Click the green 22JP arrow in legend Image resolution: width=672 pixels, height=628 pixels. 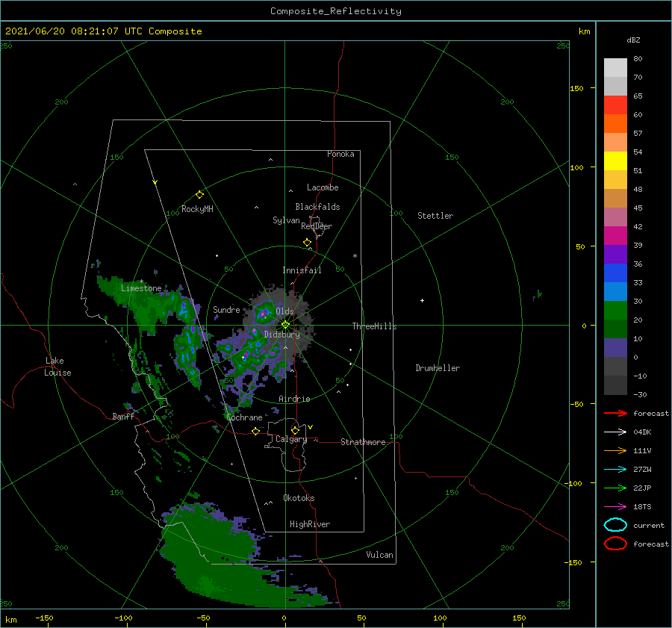point(615,488)
